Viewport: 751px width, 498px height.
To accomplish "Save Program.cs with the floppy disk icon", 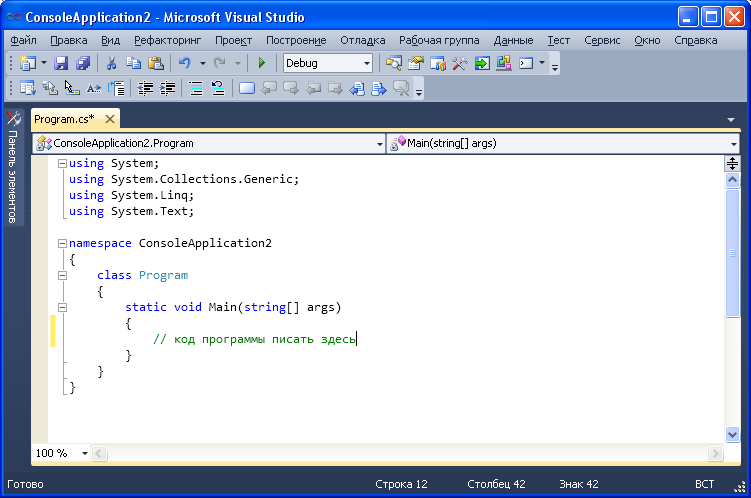I will point(61,63).
